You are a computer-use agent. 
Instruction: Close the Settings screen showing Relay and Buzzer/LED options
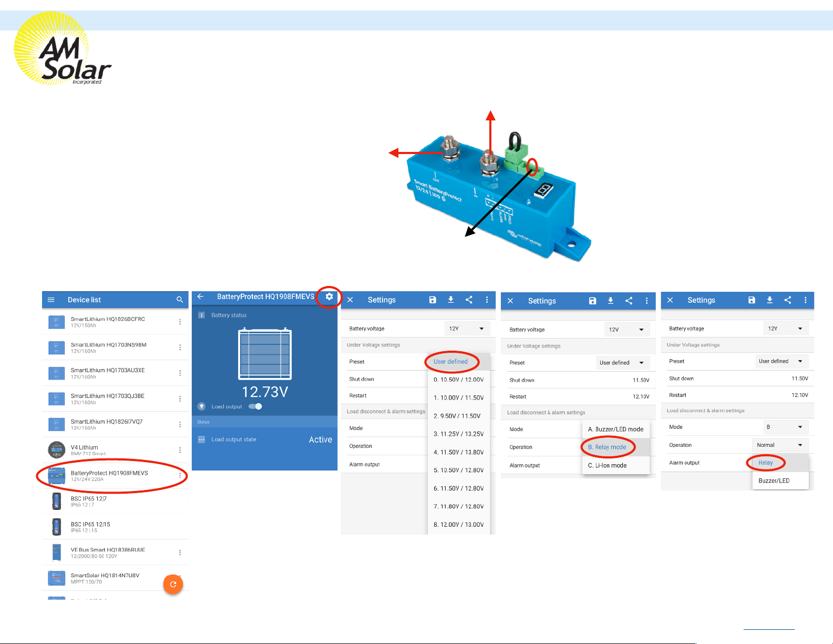pyautogui.click(x=670, y=300)
